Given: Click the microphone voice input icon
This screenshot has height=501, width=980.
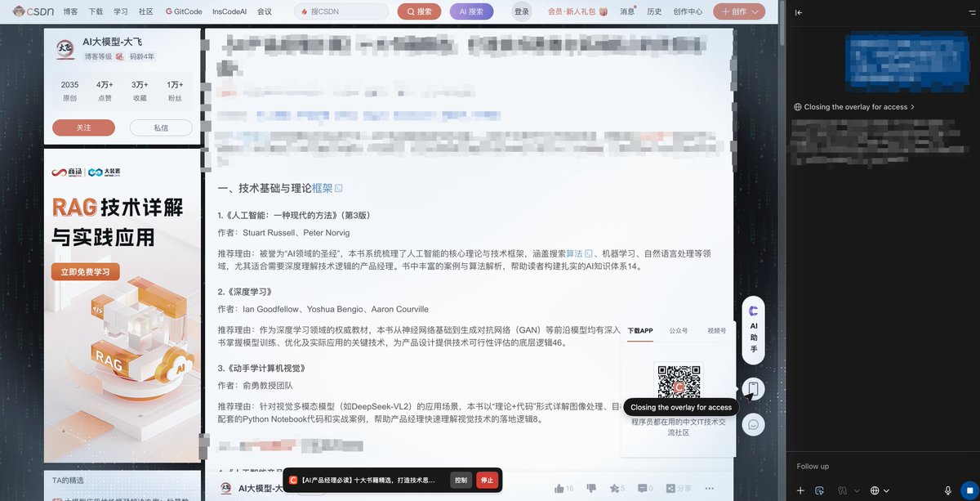Looking at the screenshot, I should (948, 490).
